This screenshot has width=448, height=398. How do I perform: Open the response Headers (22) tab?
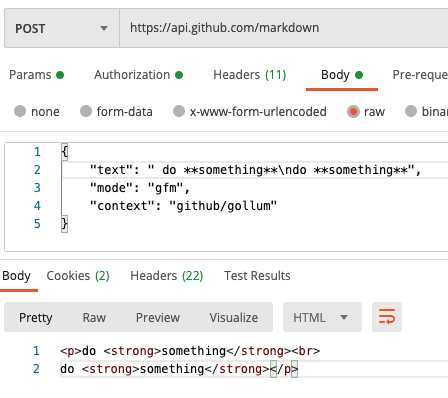click(167, 276)
